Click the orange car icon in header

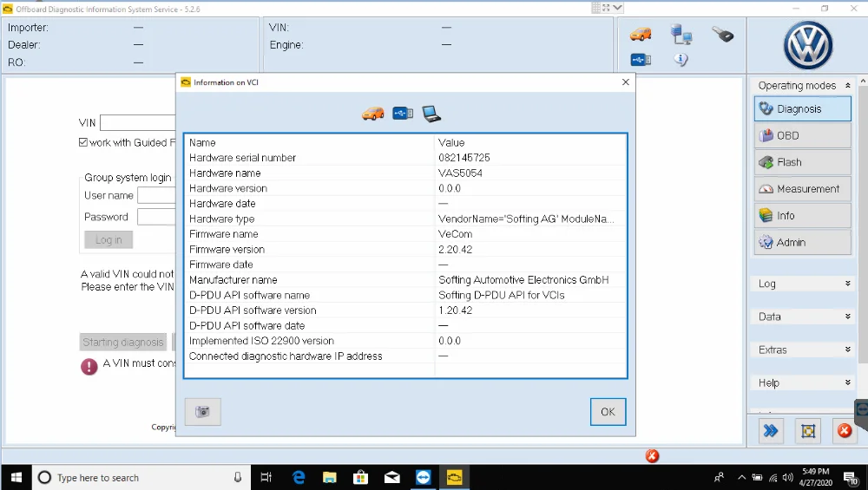[641, 35]
